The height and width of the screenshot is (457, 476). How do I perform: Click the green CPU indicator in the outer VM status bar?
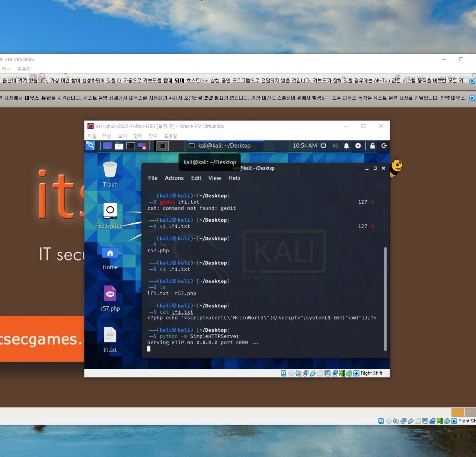click(440, 421)
